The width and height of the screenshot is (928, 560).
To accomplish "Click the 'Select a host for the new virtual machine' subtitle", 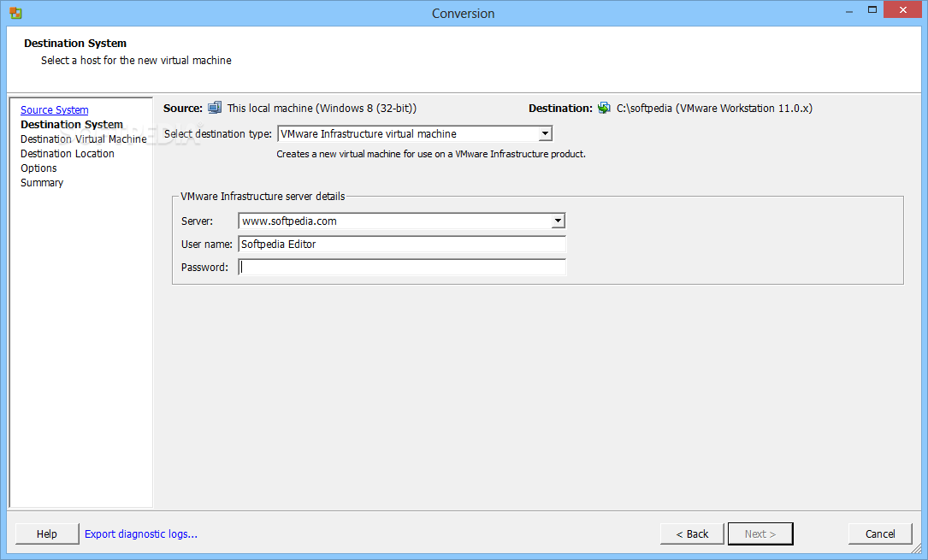I will click(x=136, y=61).
